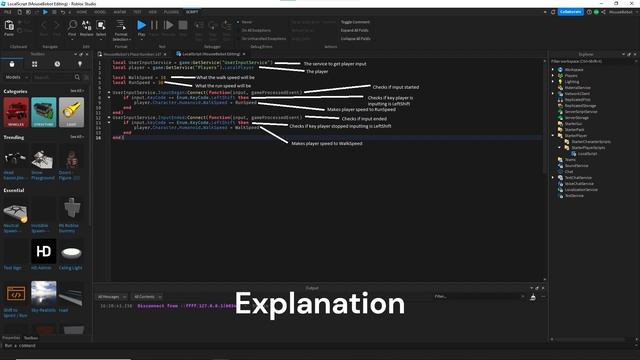This screenshot has width=640, height=360.
Task: Expand the Lighting node in Explorer
Action: pyautogui.click(x=553, y=82)
